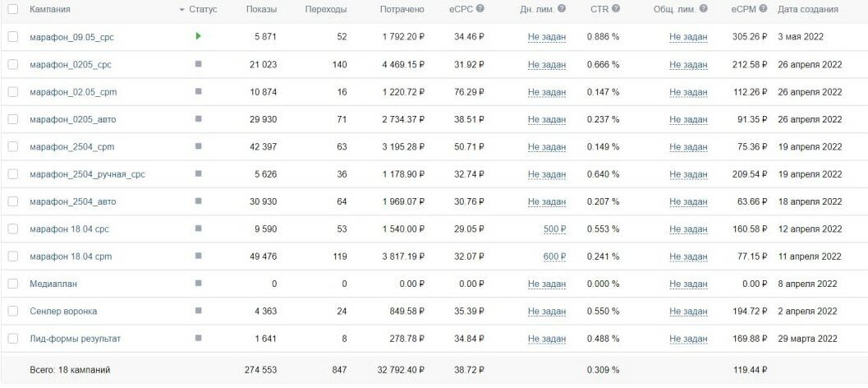Screen dimensions: 868x388
Task: Check the box for марафон_02.05_cpm
Action: [x=13, y=92]
